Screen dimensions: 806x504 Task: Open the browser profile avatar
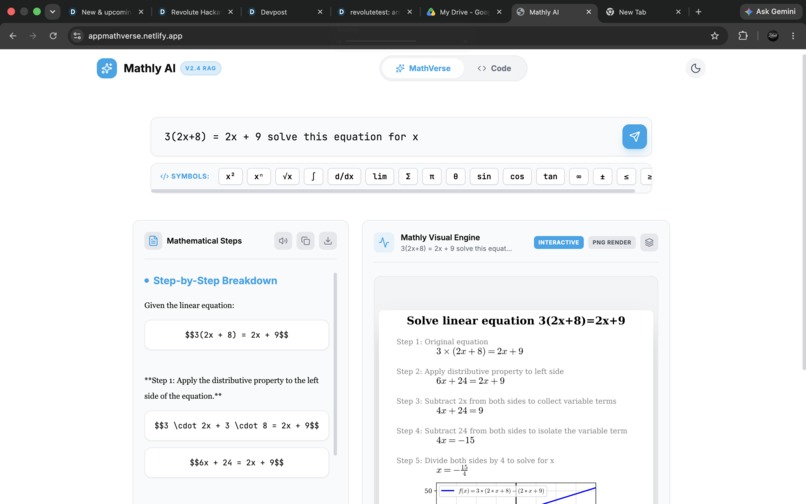pyautogui.click(x=773, y=36)
